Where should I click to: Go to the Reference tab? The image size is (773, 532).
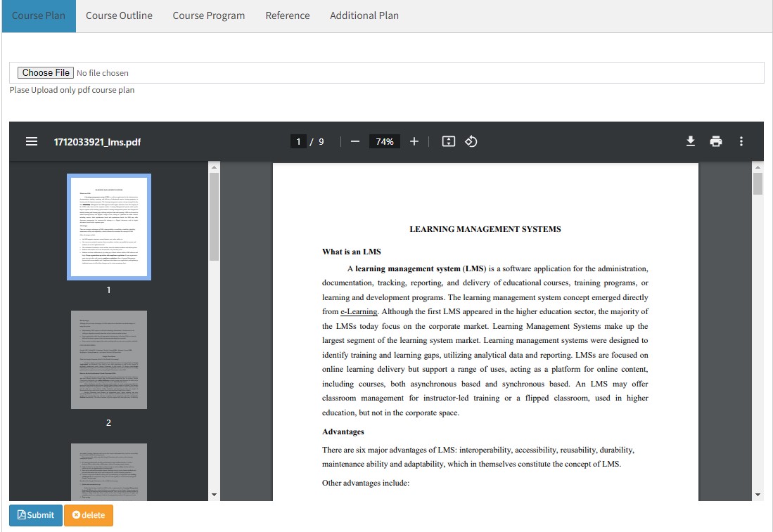[288, 15]
